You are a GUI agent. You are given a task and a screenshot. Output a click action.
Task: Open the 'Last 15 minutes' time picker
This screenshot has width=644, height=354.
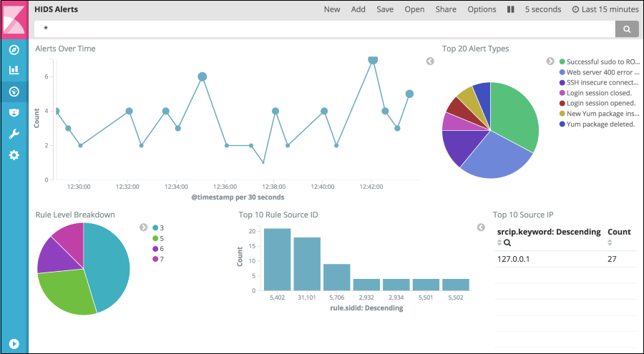coord(605,10)
